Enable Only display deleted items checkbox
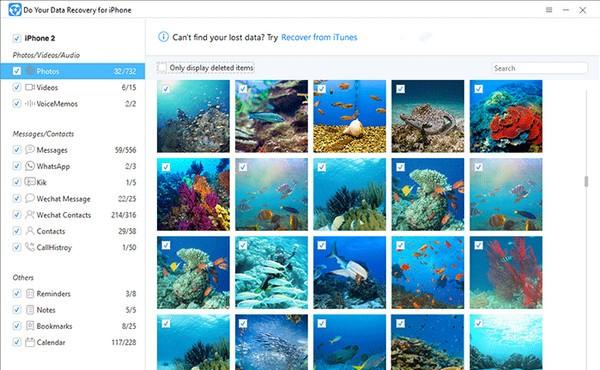The image size is (600, 370). 162,68
